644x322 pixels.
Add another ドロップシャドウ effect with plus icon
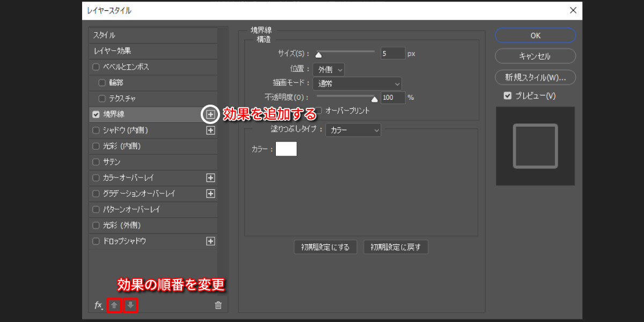(210, 241)
